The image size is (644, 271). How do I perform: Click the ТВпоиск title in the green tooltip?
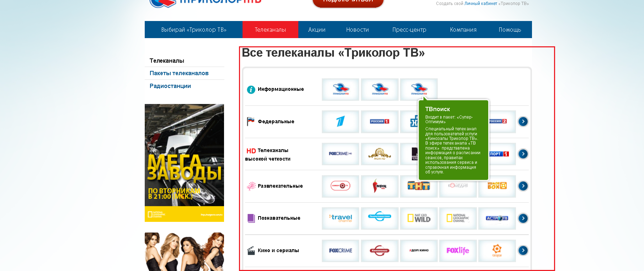pyautogui.click(x=437, y=109)
